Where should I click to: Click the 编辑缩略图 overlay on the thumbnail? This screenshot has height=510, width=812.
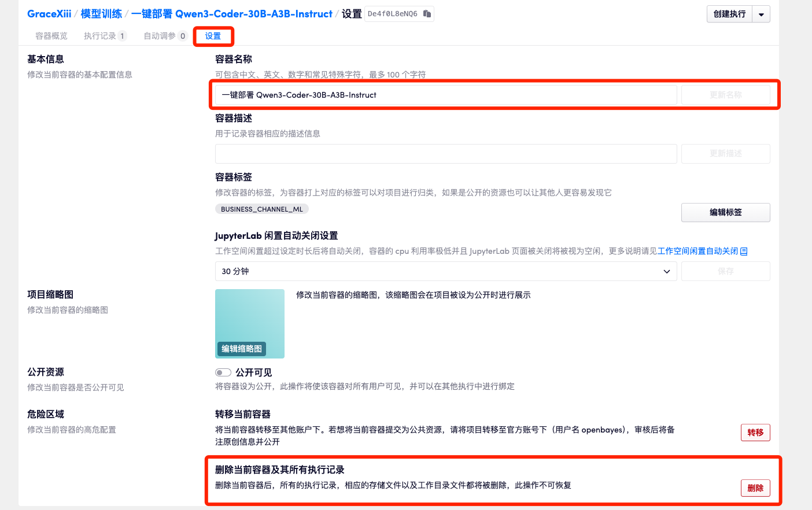(241, 349)
